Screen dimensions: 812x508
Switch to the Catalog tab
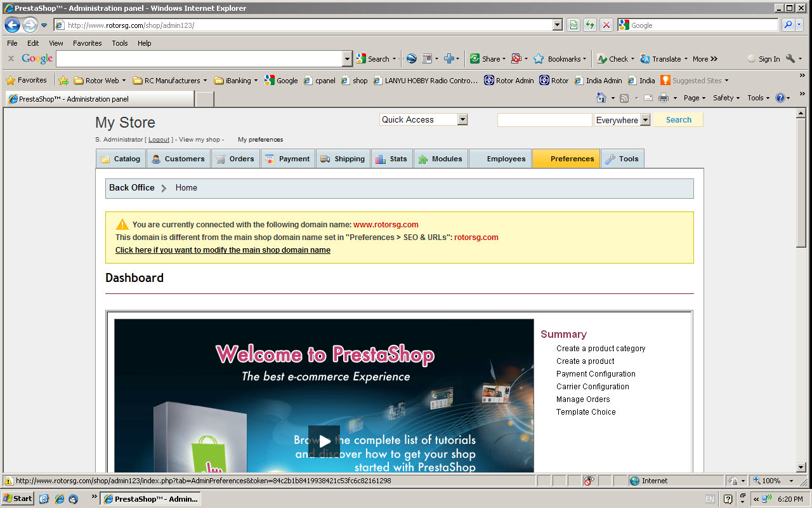pyautogui.click(x=121, y=159)
